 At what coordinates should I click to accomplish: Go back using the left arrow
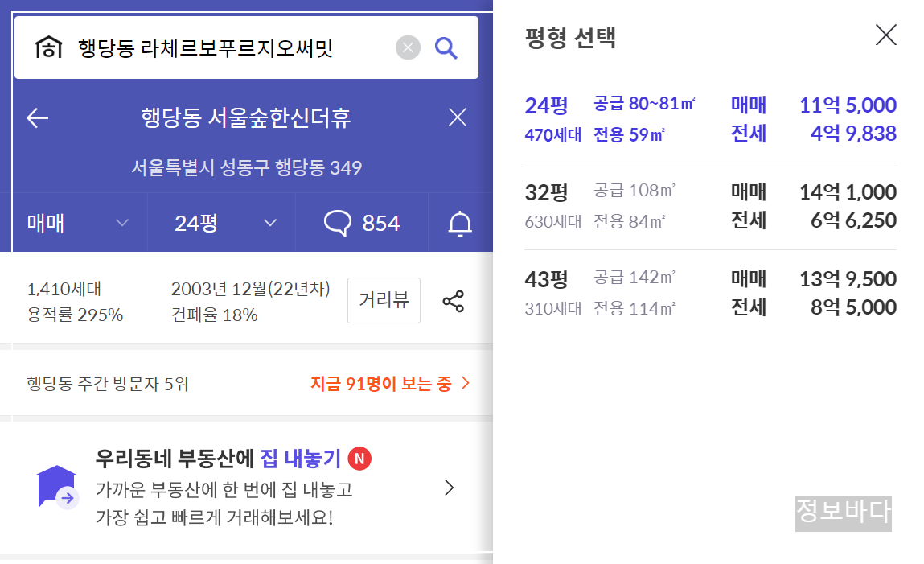coord(38,117)
